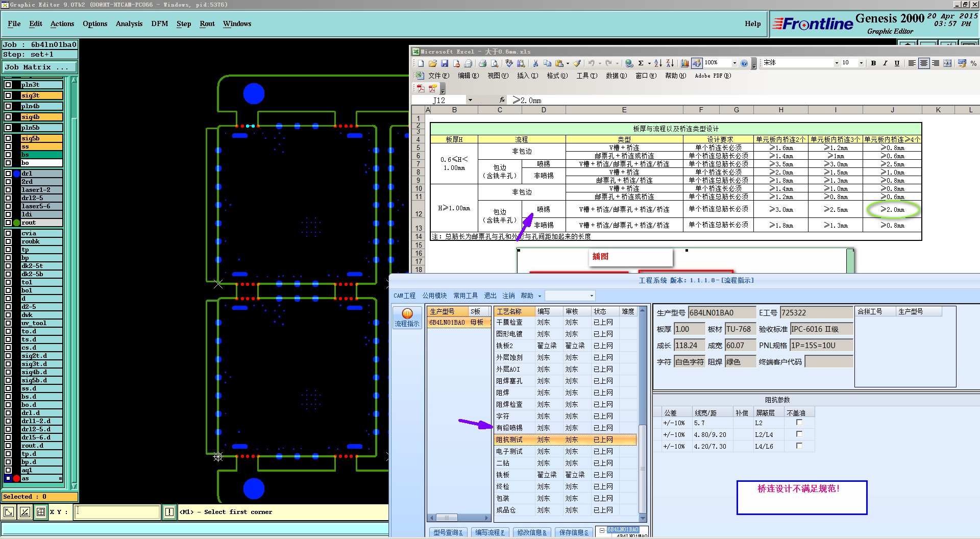Click the X Y coordinate input field
This screenshot has height=539, width=980.
pos(117,512)
